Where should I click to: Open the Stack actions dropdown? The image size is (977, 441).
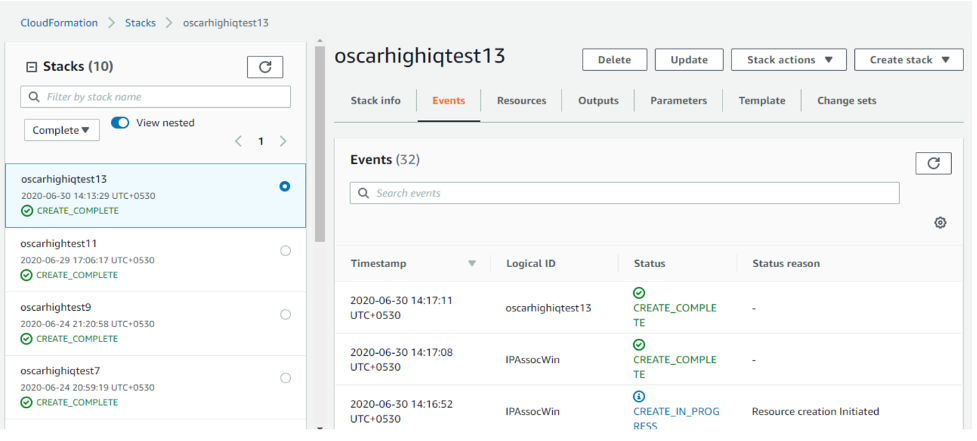click(x=788, y=60)
